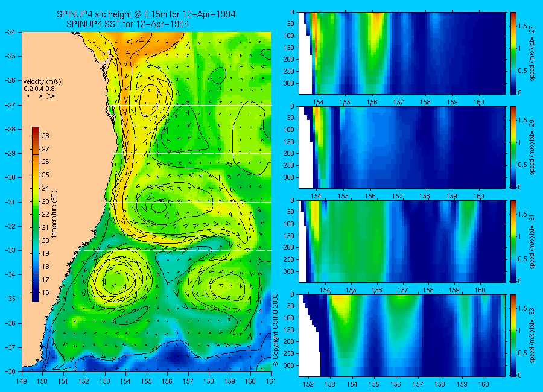543x392 pixels.
Task: Click the 16 tick on temperature color bar
Action: point(45,292)
